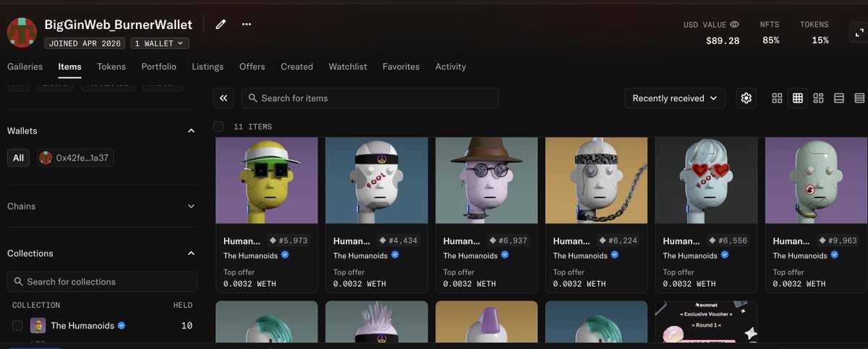
Task: Open the settings gear next to sort
Action: [746, 98]
